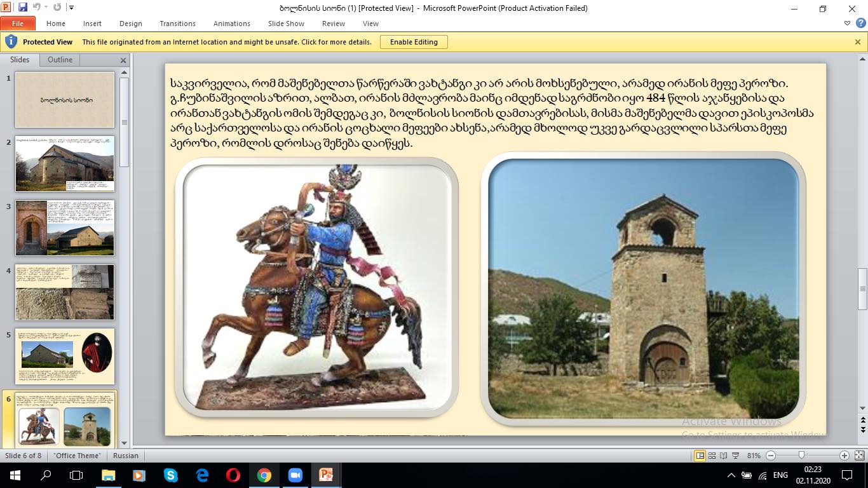Click the Protected View shield info icon
Screen dimensions: 868x488
coord(11,42)
